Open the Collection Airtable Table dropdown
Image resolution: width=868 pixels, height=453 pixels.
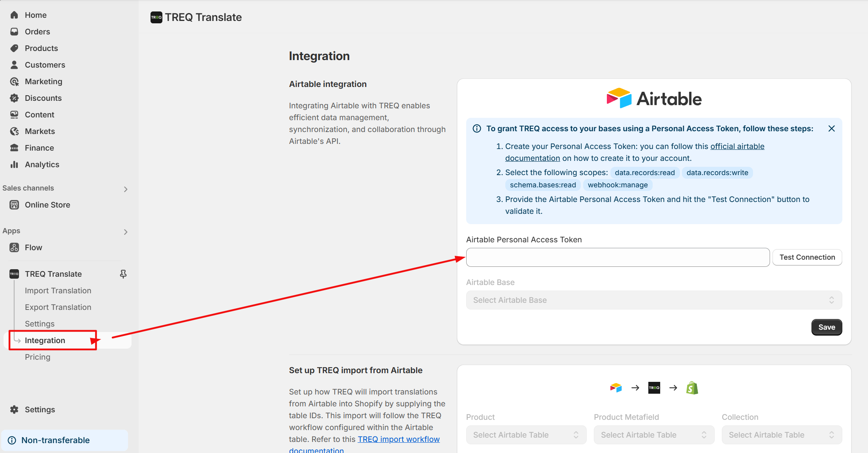click(x=782, y=435)
